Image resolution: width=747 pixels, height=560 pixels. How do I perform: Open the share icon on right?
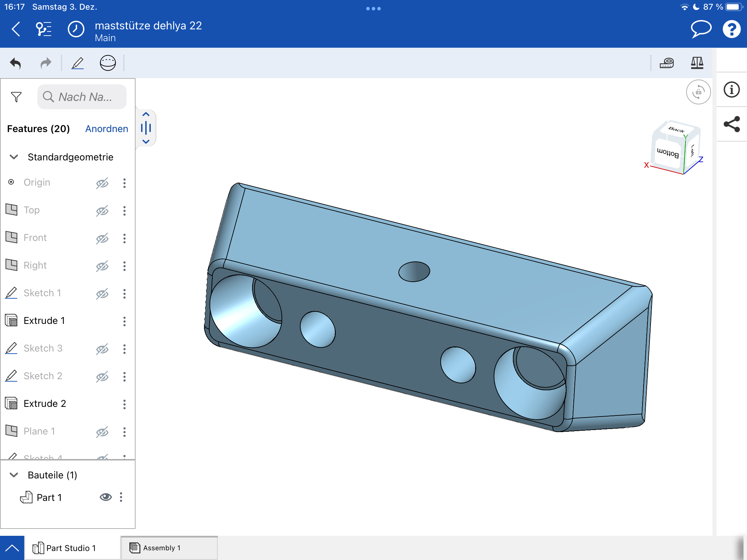731,124
